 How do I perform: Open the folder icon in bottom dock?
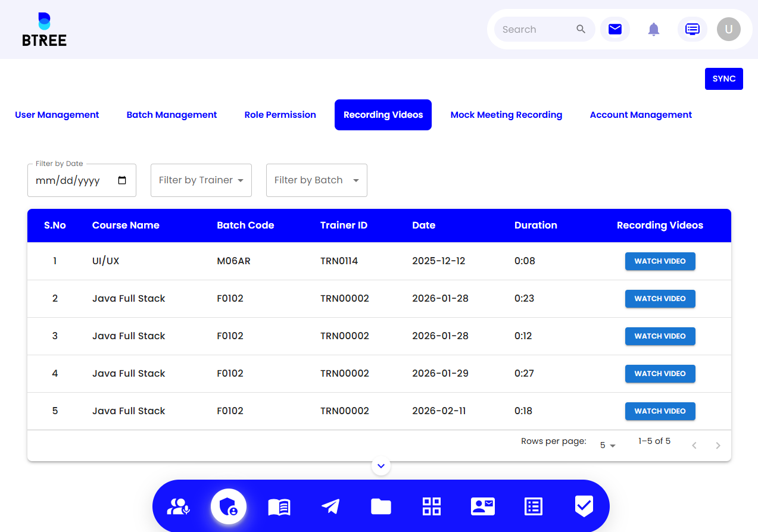(x=381, y=506)
